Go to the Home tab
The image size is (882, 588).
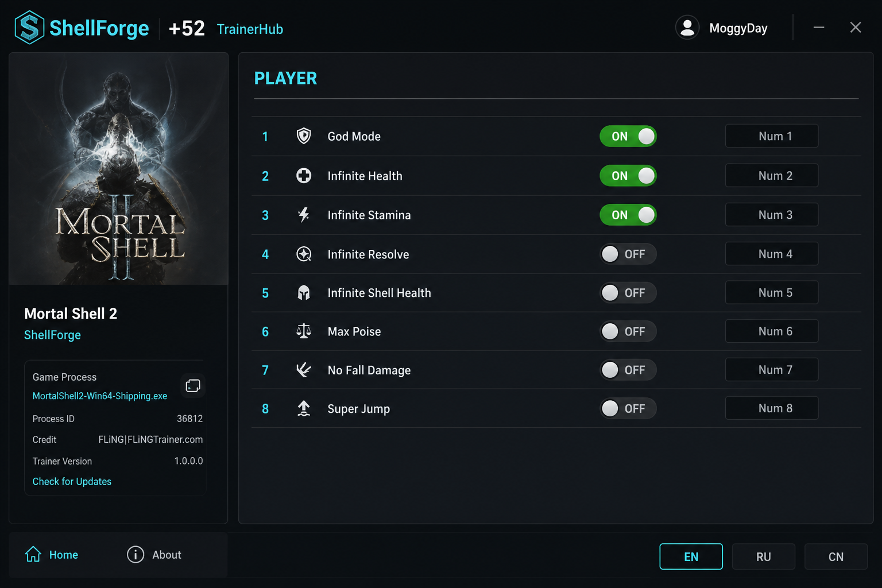tap(52, 555)
